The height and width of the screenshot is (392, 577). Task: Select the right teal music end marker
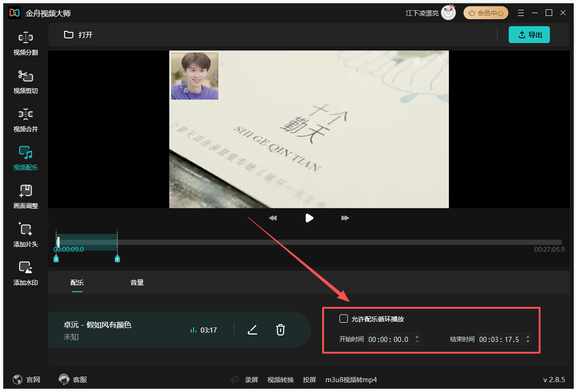pyautogui.click(x=117, y=258)
